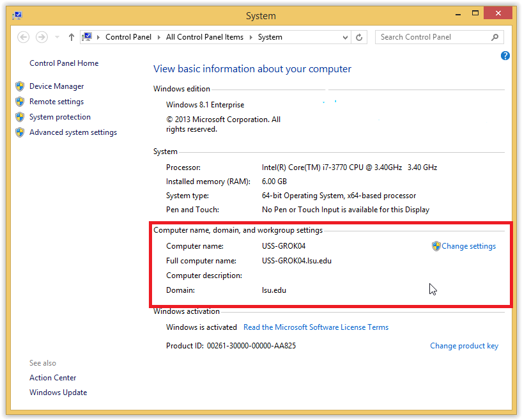522x420 pixels.
Task: Open Help with the blue question mark
Action: pyautogui.click(x=505, y=56)
